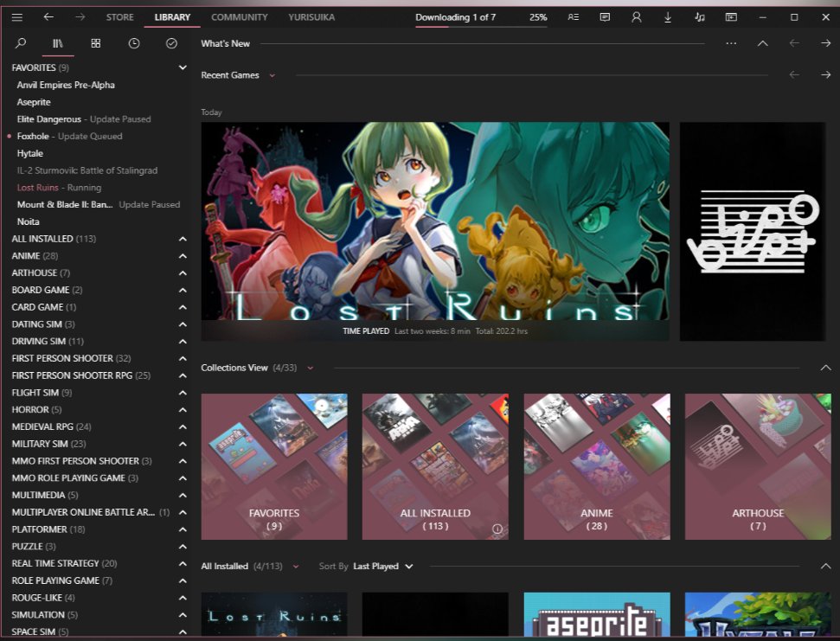Viewport: 840px width, 641px height.
Task: Open the music player icon
Action: point(700,17)
